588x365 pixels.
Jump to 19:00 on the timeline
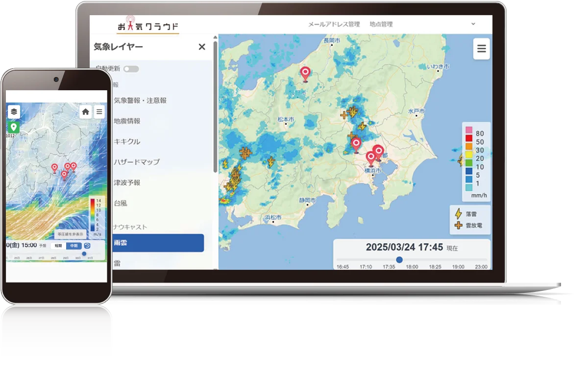(458, 267)
